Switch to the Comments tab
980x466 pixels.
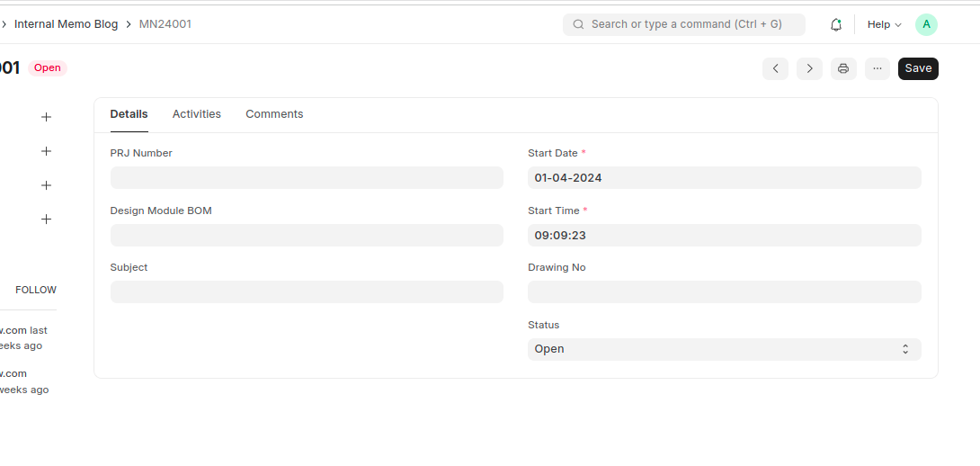point(274,114)
